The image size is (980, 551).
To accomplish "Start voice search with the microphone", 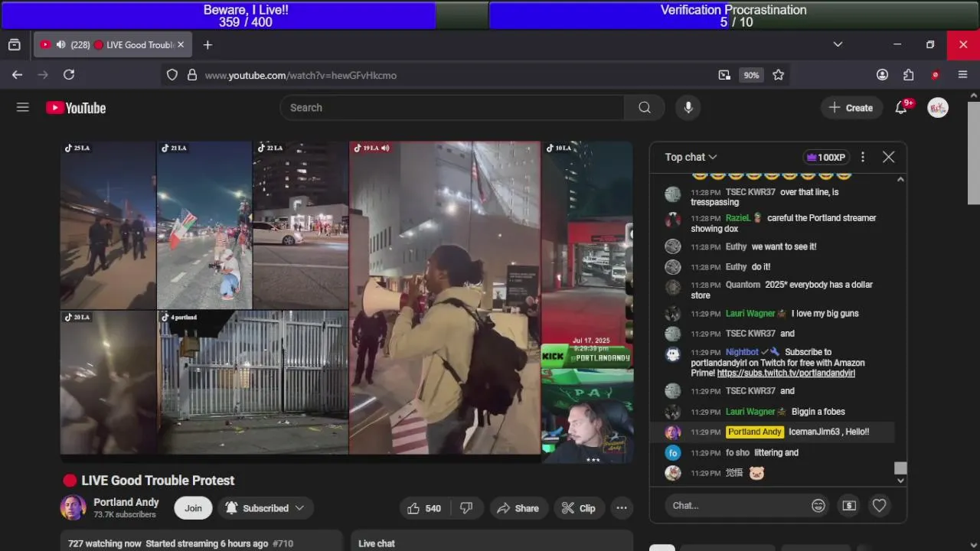I will click(x=688, y=108).
